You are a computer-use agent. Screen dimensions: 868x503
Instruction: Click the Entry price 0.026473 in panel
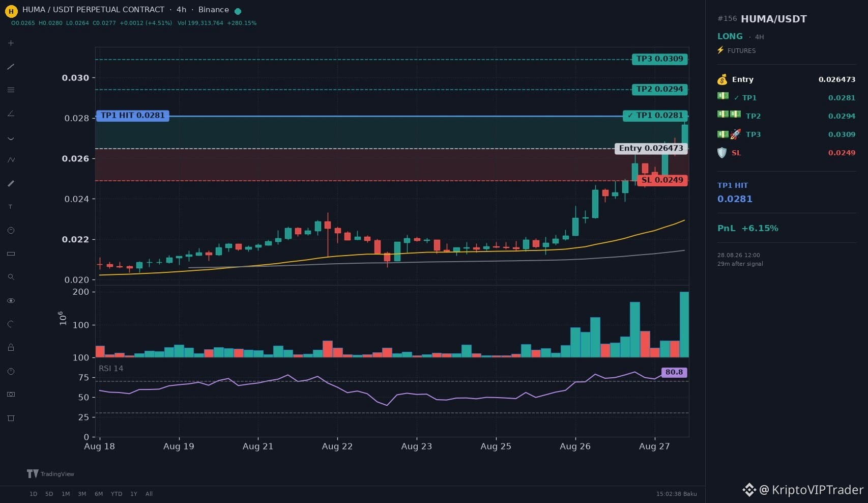tap(837, 79)
